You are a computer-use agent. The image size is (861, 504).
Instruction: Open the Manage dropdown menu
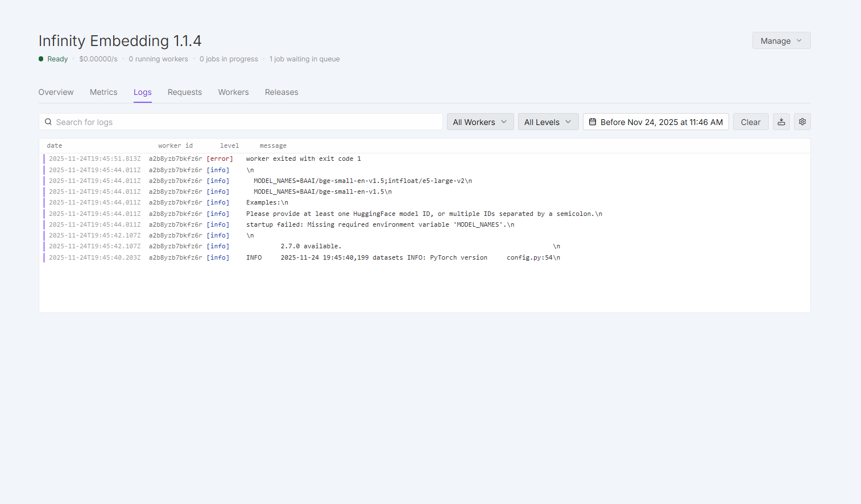781,40
